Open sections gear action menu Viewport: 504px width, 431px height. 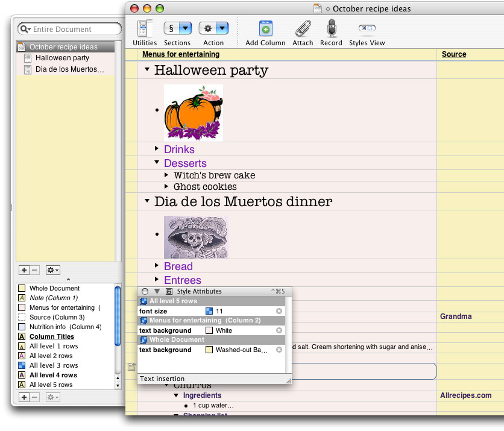point(52,270)
